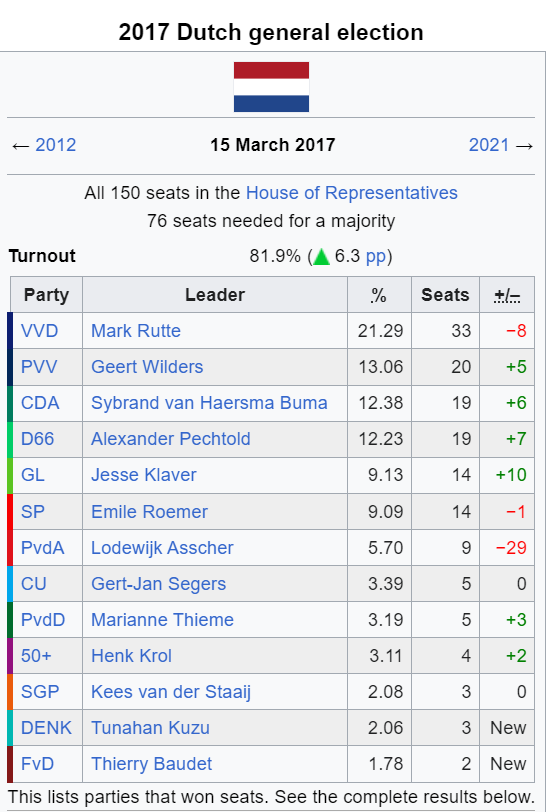Click the green turnout increase arrow

(x=321, y=256)
